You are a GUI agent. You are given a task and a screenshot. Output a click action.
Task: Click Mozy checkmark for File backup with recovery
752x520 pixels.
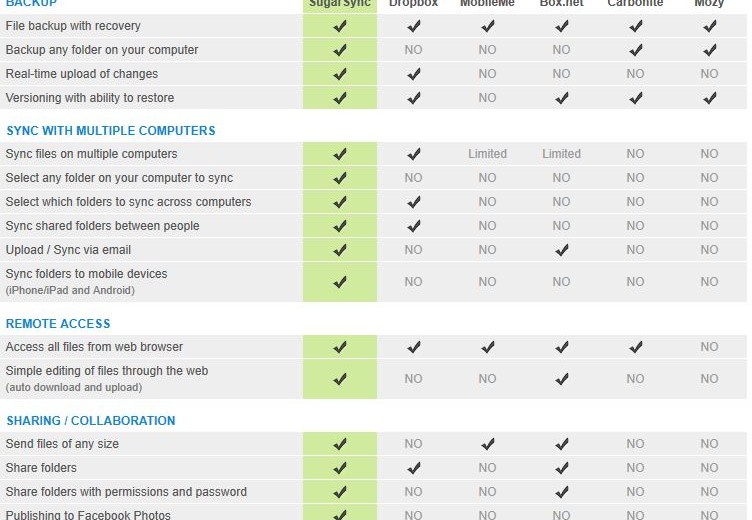710,26
